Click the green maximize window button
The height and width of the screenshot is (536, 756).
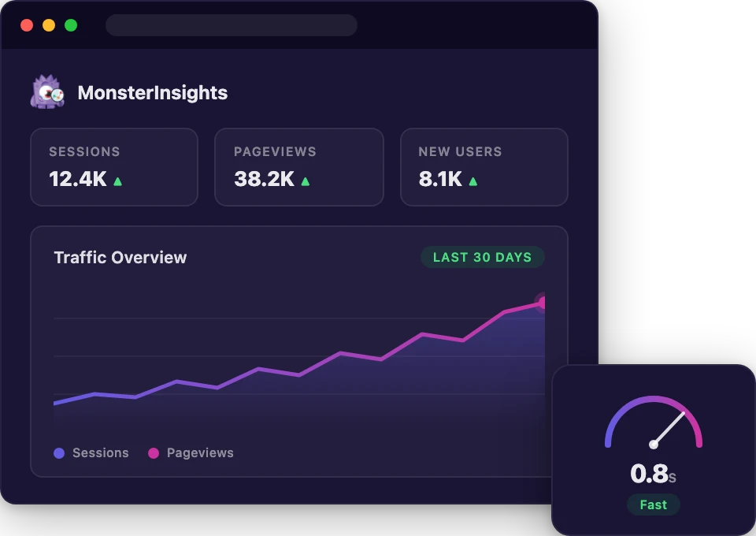coord(71,25)
